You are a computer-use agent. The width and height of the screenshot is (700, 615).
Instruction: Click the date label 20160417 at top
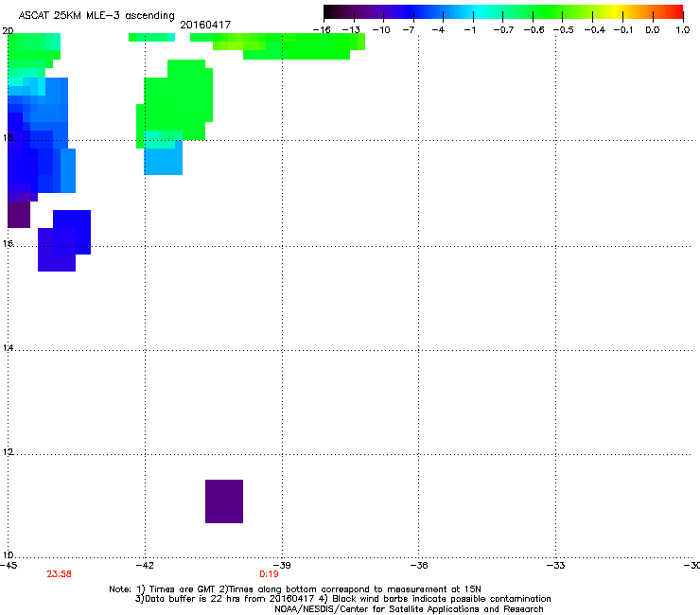click(205, 25)
